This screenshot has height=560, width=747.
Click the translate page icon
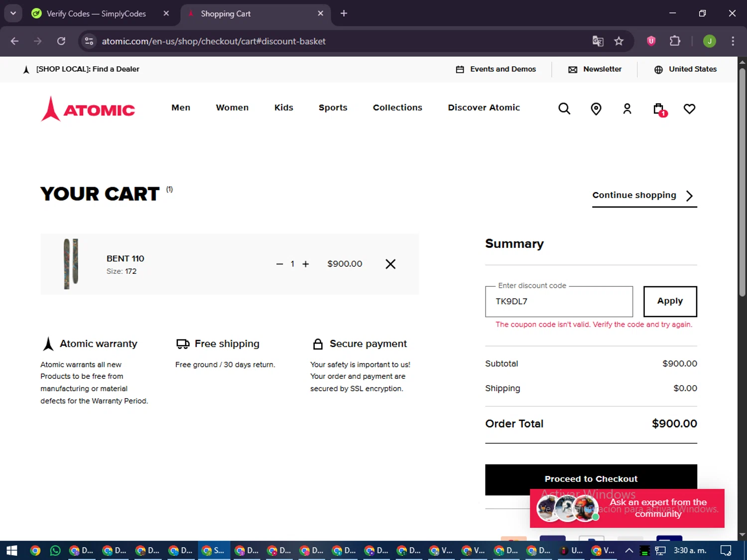(x=598, y=41)
